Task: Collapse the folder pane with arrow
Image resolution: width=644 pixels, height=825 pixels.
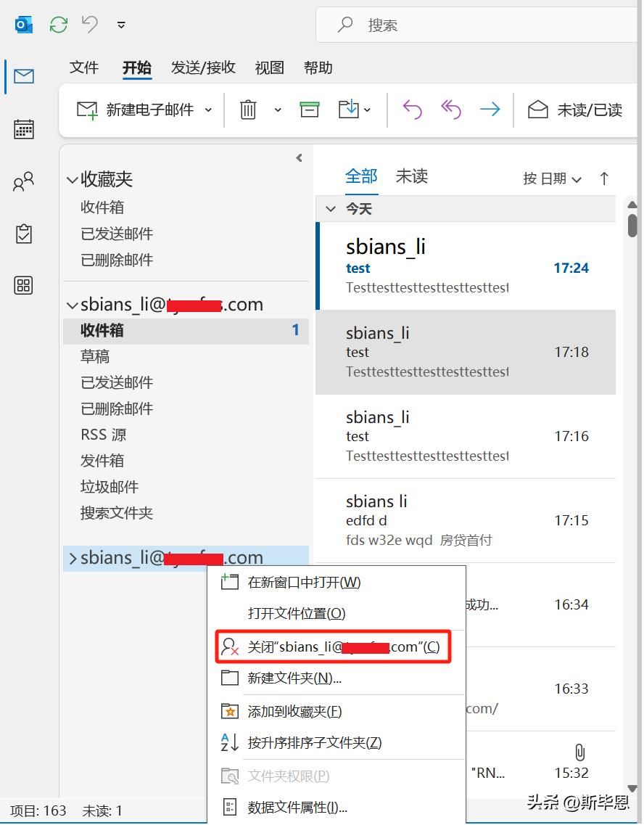Action: tap(299, 158)
